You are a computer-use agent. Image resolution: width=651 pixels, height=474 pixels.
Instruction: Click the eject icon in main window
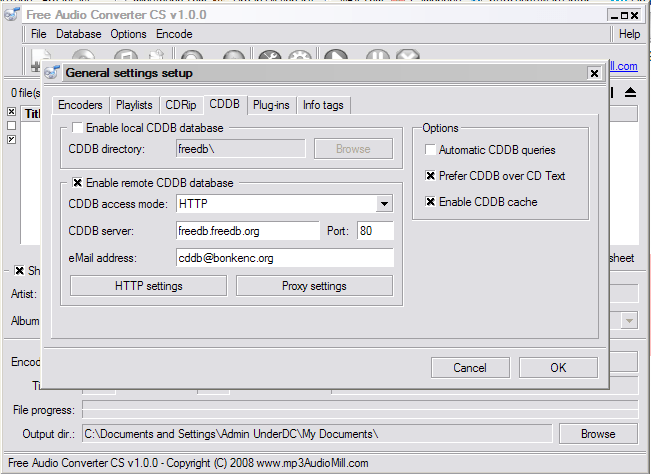click(630, 92)
